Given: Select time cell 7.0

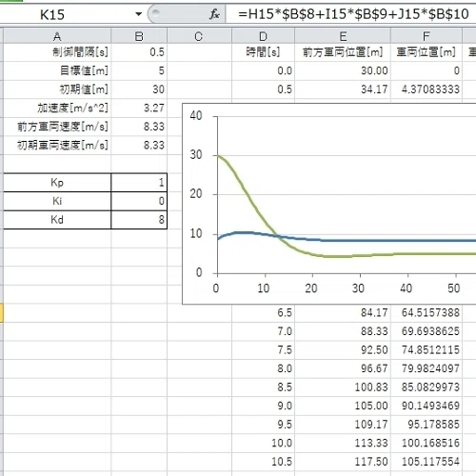Looking at the screenshot, I should [x=263, y=331].
